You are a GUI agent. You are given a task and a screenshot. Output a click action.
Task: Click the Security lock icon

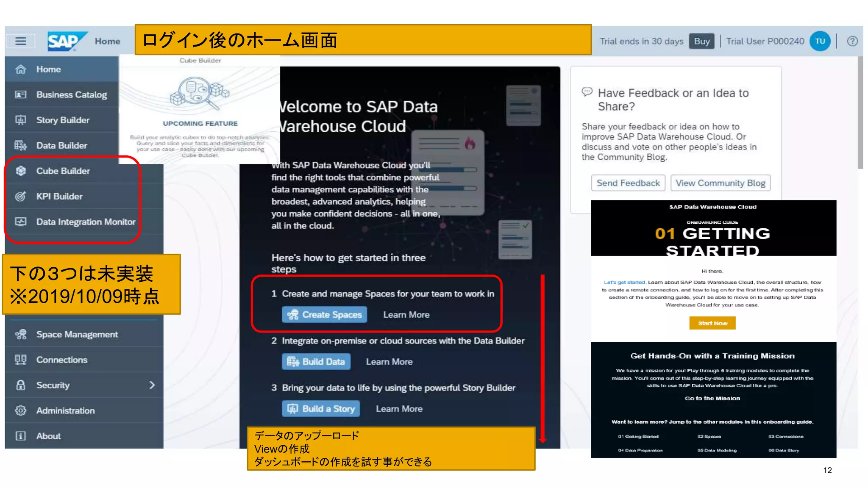(x=20, y=385)
